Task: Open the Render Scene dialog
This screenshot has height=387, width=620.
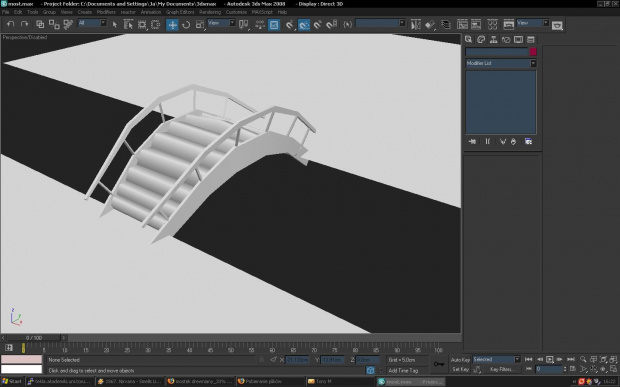Action: pos(508,25)
